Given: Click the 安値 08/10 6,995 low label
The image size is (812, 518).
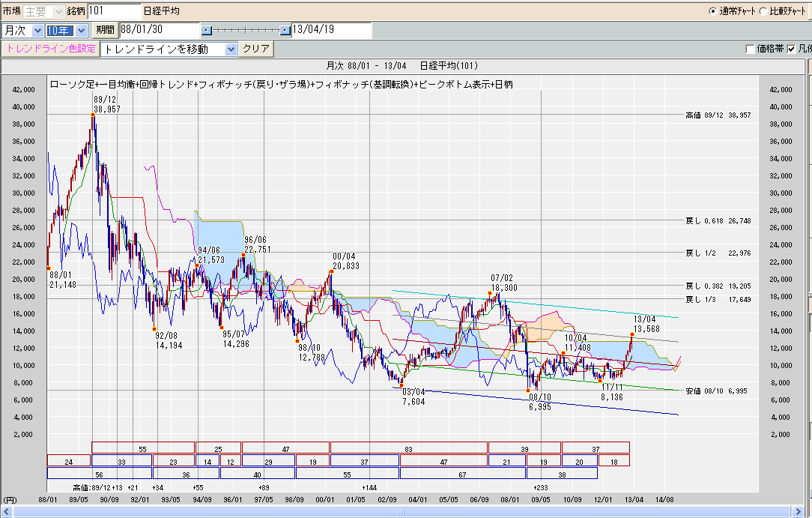Looking at the screenshot, I should [716, 391].
